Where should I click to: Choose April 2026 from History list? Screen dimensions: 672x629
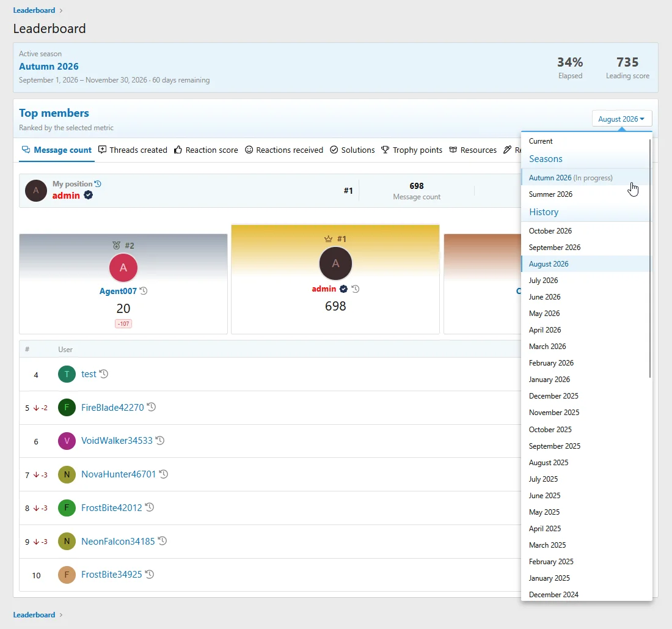(x=585, y=329)
